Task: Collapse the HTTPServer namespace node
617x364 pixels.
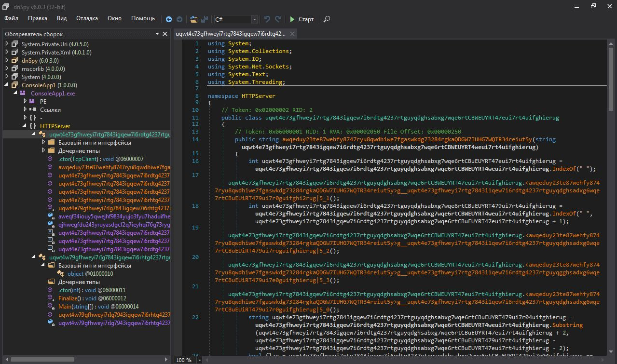Action: [25, 126]
